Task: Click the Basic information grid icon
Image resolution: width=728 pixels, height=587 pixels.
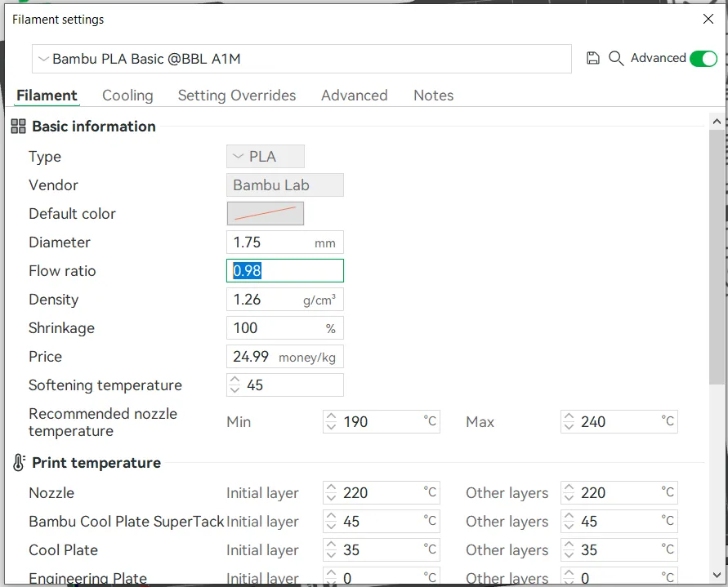Action: [x=18, y=127]
